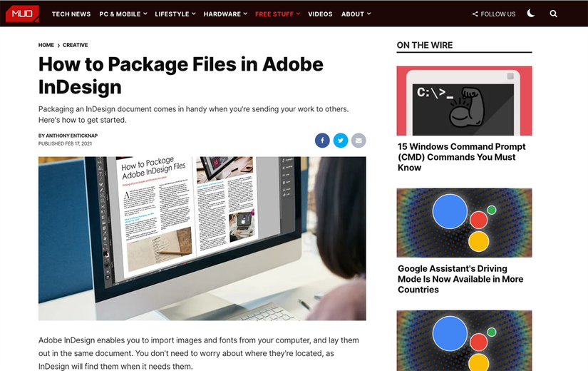Click the Follow Us text
588x371 pixels.
tap(498, 14)
